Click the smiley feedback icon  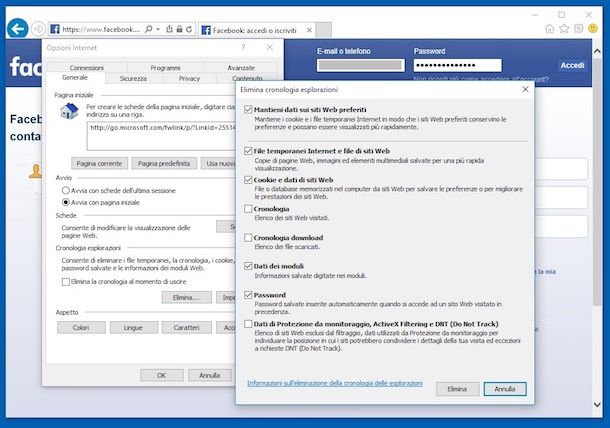click(593, 28)
